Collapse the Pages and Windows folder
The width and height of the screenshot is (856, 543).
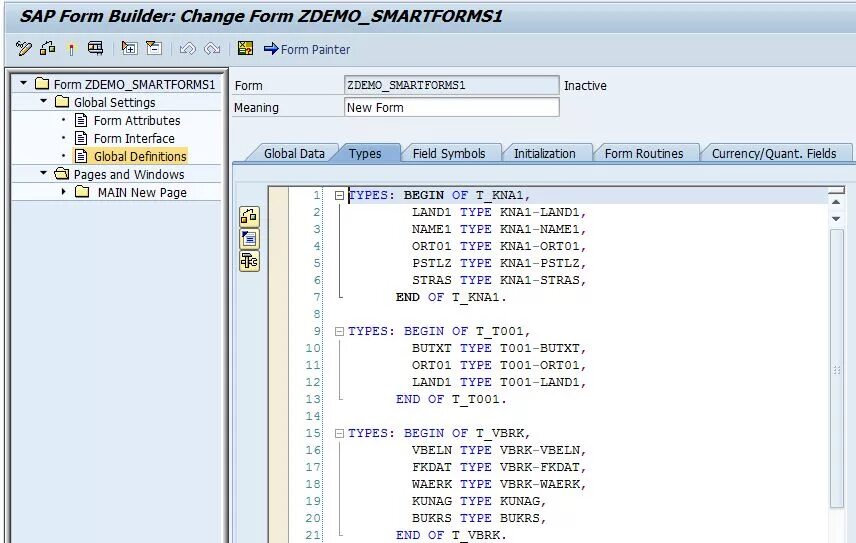44,174
